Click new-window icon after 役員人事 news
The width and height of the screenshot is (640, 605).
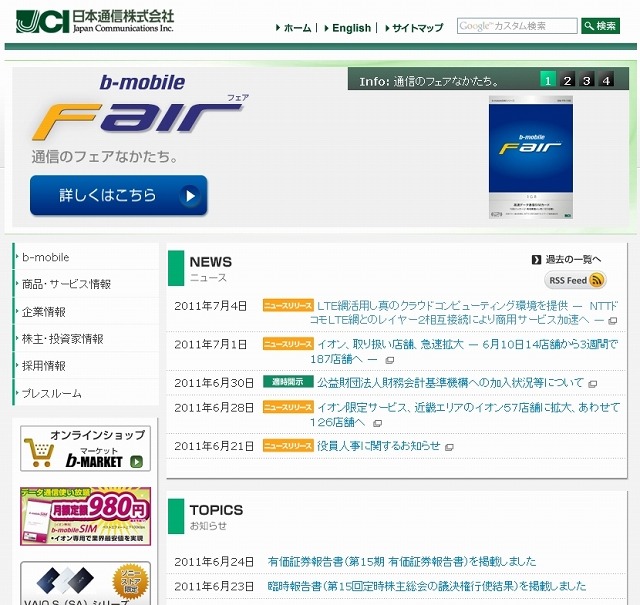pyautogui.click(x=449, y=447)
